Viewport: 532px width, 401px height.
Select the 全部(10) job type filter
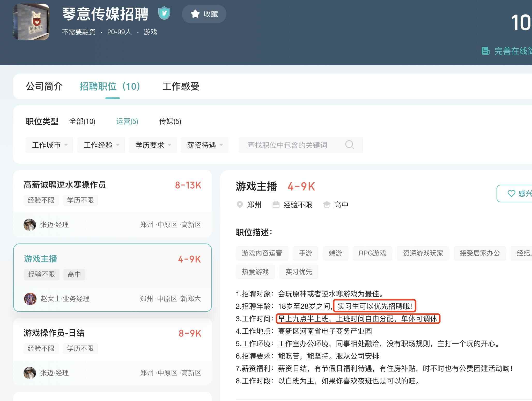tap(82, 121)
